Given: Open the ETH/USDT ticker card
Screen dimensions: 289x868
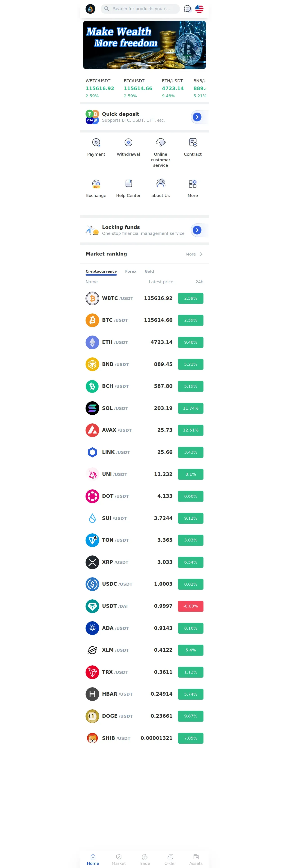Looking at the screenshot, I should click(x=173, y=88).
